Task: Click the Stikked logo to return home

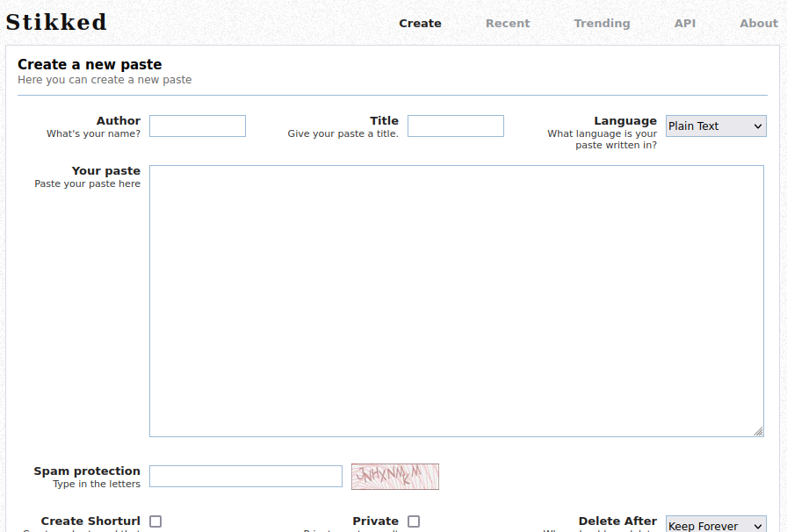Action: (x=55, y=21)
